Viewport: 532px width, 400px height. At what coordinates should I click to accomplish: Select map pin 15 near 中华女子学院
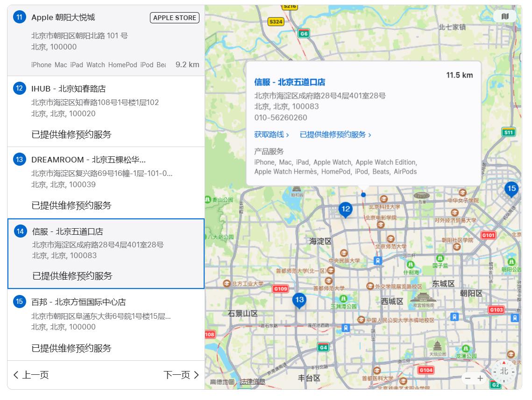(511, 189)
